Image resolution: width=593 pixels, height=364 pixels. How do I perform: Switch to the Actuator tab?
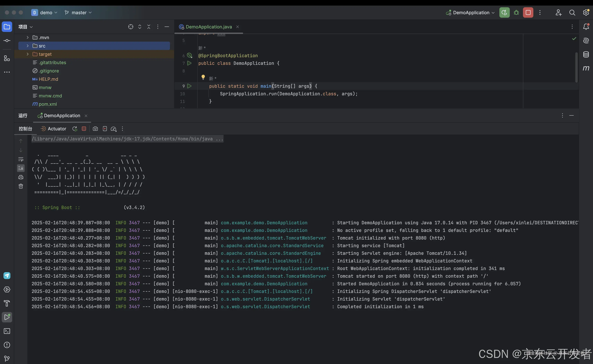pos(53,129)
